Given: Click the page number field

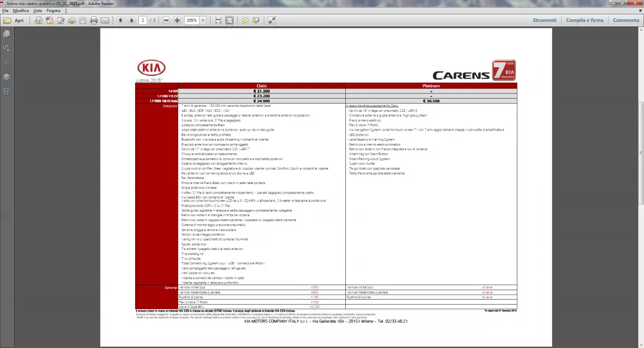Looking at the screenshot, I should [x=143, y=20].
